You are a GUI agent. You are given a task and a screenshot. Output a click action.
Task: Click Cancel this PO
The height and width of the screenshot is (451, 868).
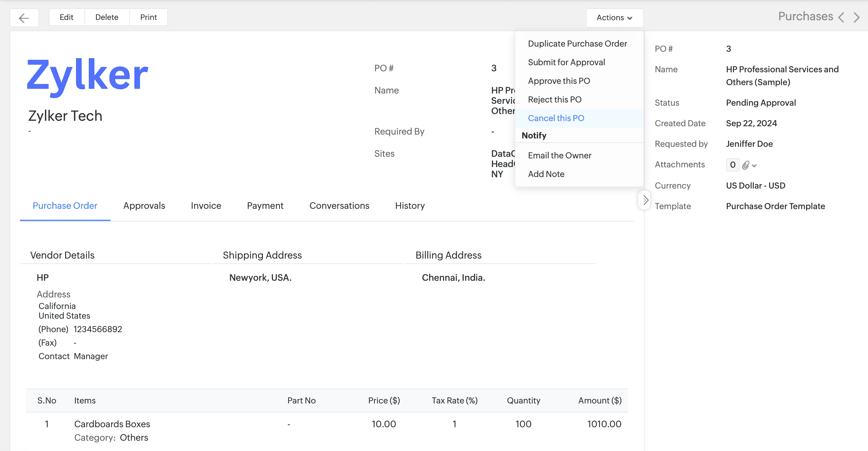[556, 118]
